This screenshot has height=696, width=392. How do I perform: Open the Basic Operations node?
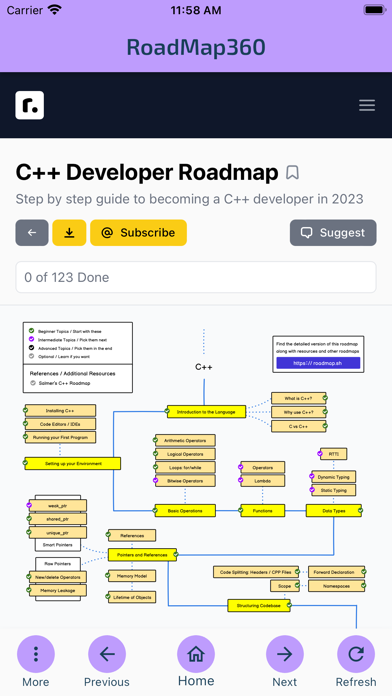[x=185, y=511]
